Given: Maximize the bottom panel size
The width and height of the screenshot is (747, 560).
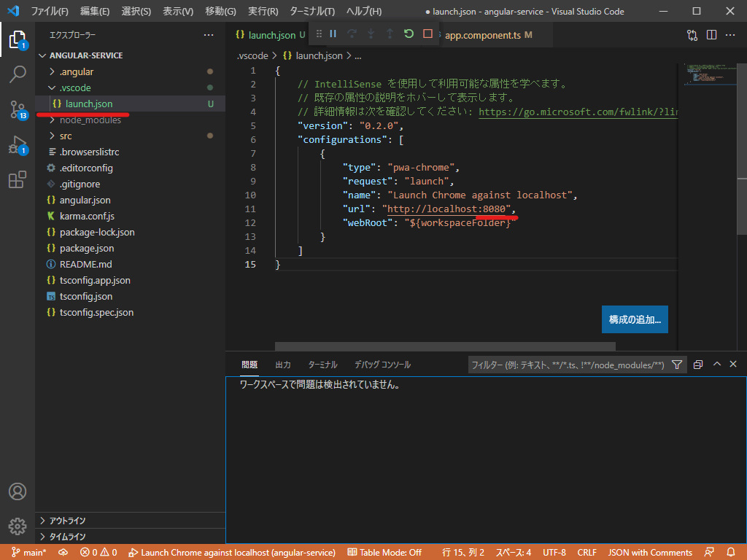Looking at the screenshot, I should click(x=716, y=365).
